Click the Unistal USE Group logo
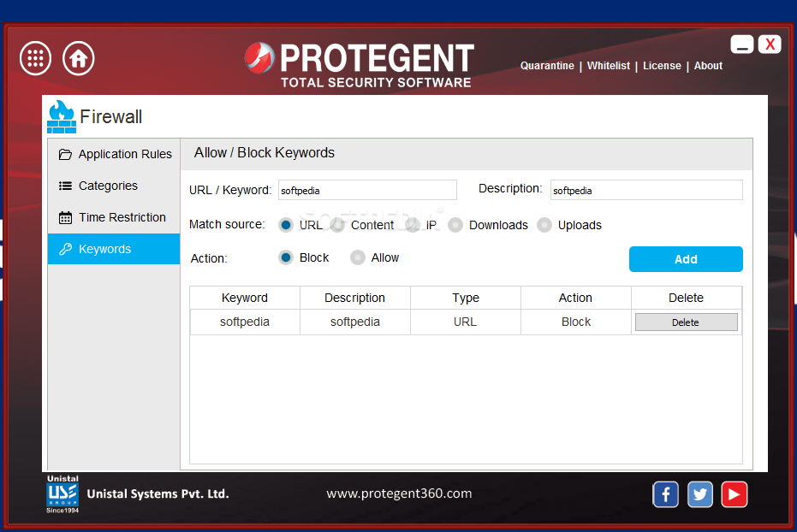 [x=62, y=494]
